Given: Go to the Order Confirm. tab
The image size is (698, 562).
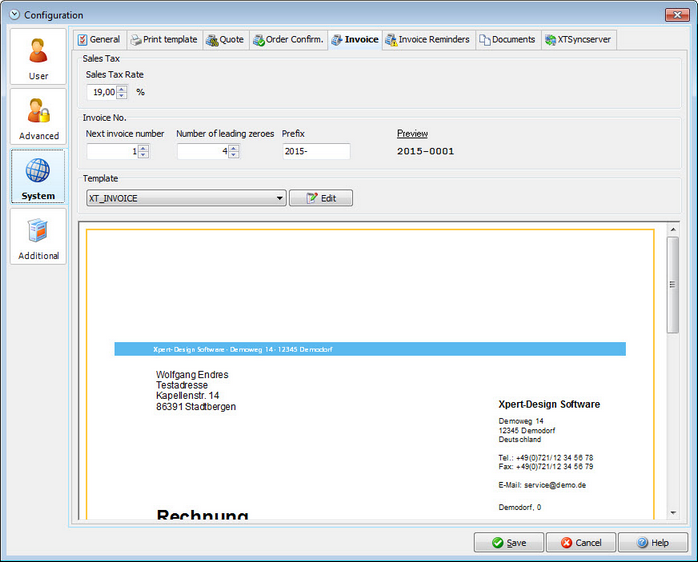Looking at the screenshot, I should pos(288,40).
